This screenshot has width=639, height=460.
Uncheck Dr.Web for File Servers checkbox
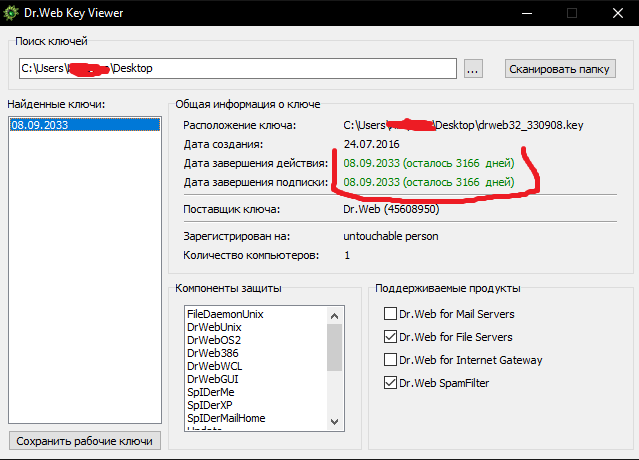pyautogui.click(x=390, y=337)
